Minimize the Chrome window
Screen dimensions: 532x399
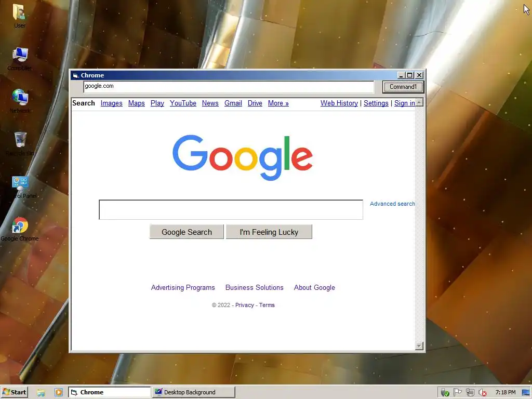(x=401, y=75)
